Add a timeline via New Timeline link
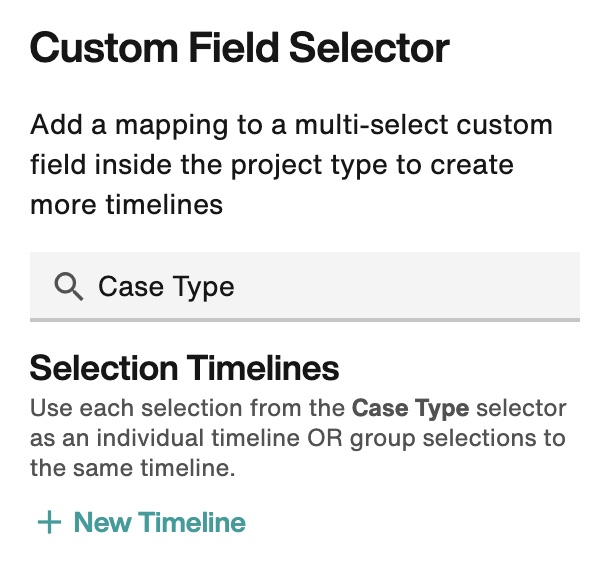 [x=141, y=522]
